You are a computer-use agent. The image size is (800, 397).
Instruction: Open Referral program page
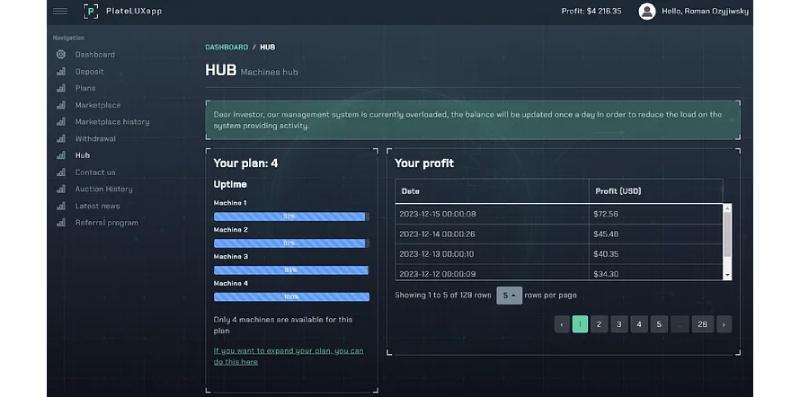pos(107,222)
